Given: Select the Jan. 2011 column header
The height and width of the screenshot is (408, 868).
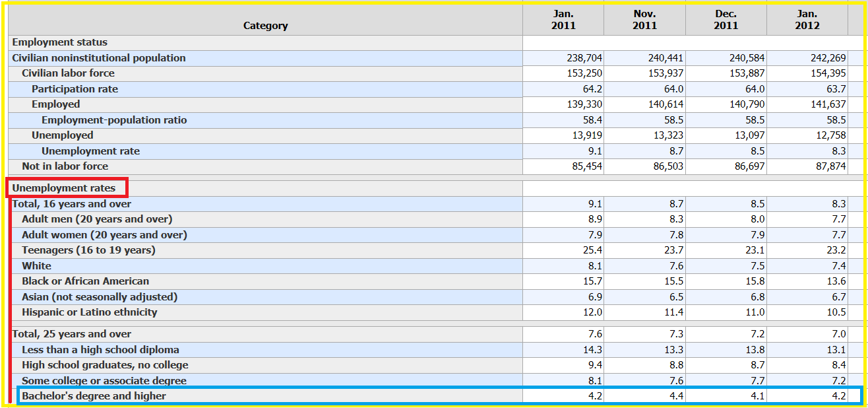Looking at the screenshot, I should 563,20.
